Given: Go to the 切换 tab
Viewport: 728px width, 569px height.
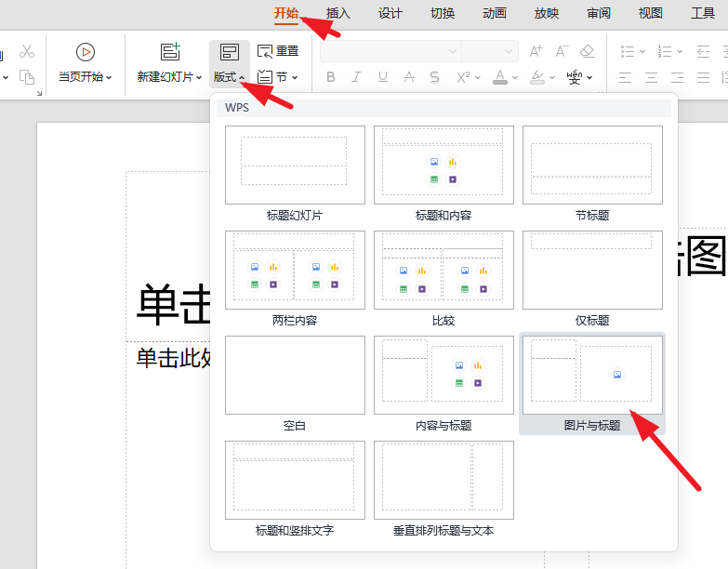Looking at the screenshot, I should [443, 13].
